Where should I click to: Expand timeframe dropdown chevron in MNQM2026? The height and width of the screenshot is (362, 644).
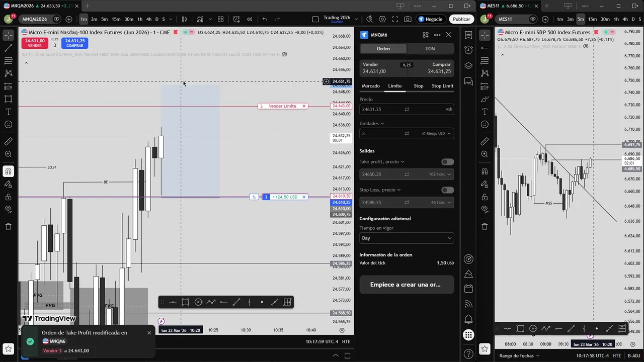coord(170,19)
